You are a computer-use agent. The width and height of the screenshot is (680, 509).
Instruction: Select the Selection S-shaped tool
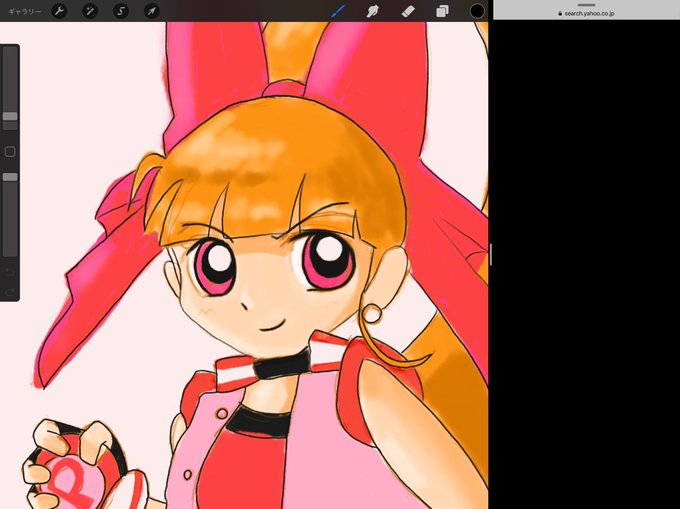point(121,11)
